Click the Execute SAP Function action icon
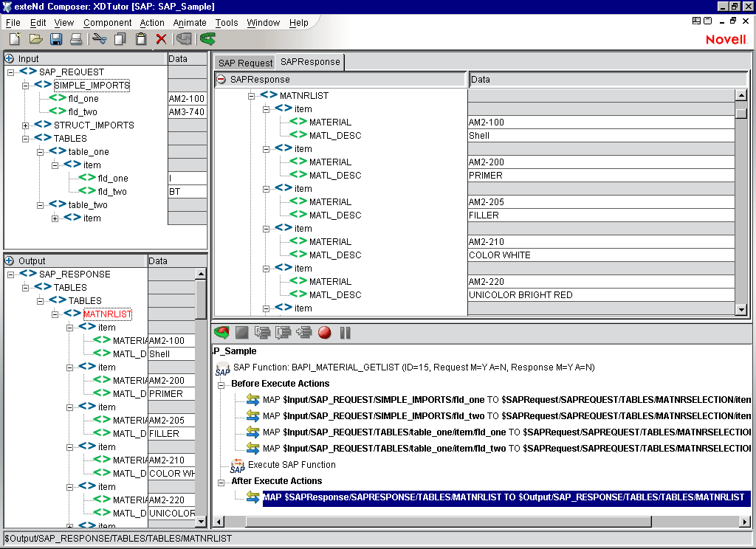This screenshot has width=756, height=549. click(237, 465)
